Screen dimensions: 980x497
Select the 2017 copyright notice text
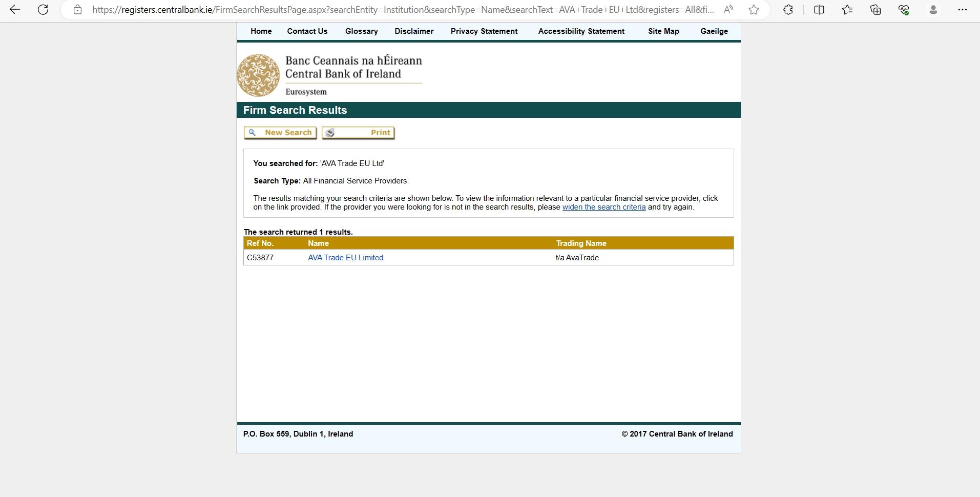tap(677, 434)
